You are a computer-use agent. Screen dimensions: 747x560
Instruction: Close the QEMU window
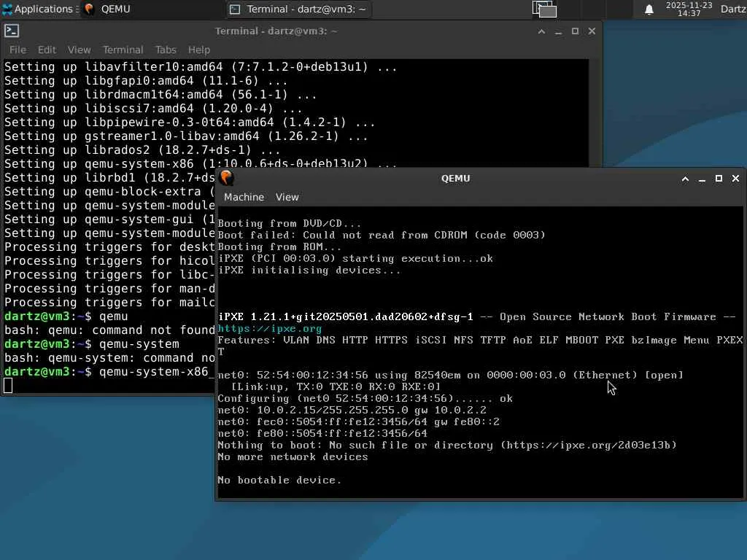735,179
